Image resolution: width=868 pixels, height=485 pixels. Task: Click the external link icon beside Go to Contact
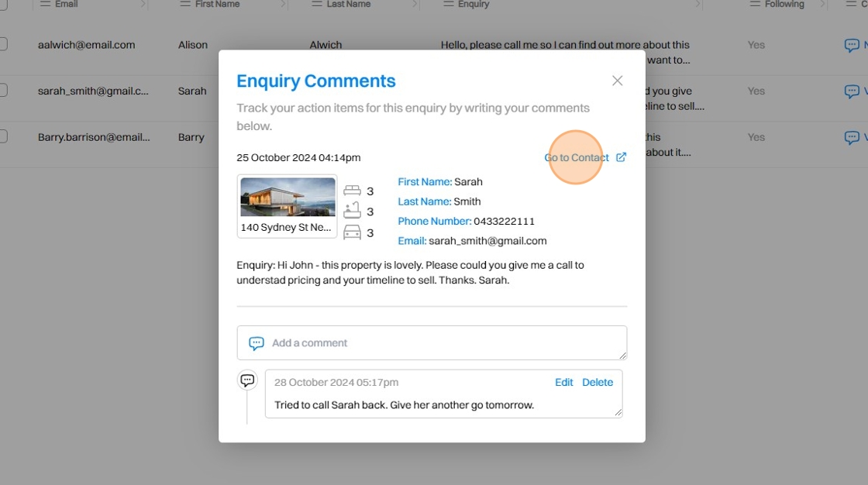point(621,157)
